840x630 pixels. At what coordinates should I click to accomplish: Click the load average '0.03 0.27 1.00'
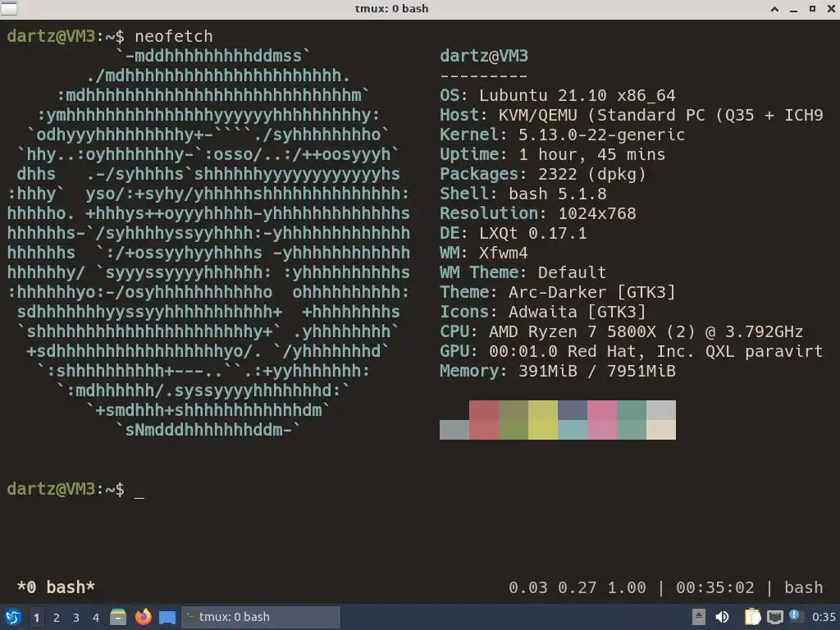point(577,587)
